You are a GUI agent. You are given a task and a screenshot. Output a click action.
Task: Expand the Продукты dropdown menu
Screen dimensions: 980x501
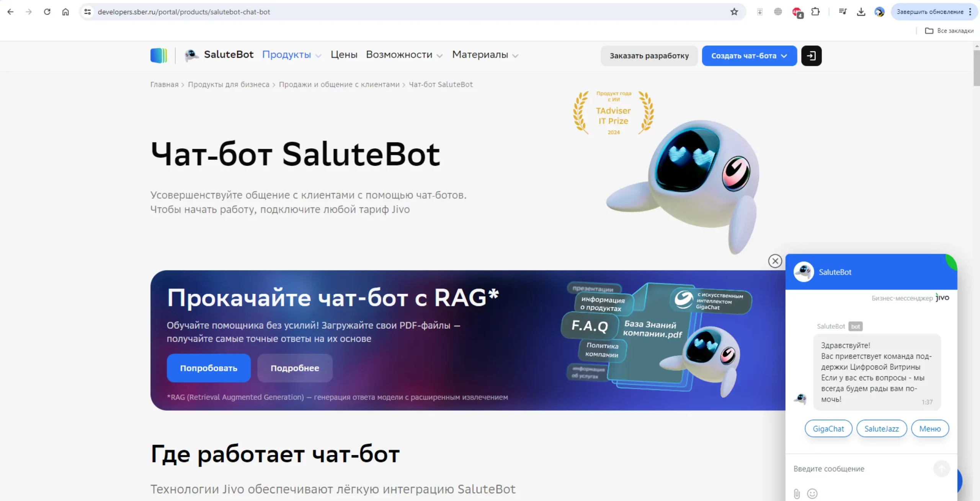tap(291, 55)
